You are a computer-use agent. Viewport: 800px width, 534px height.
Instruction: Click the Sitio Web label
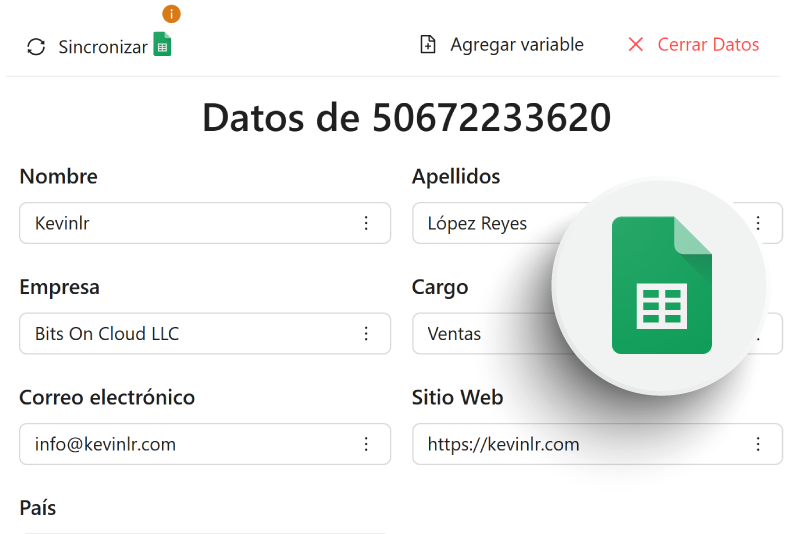pyautogui.click(x=458, y=397)
